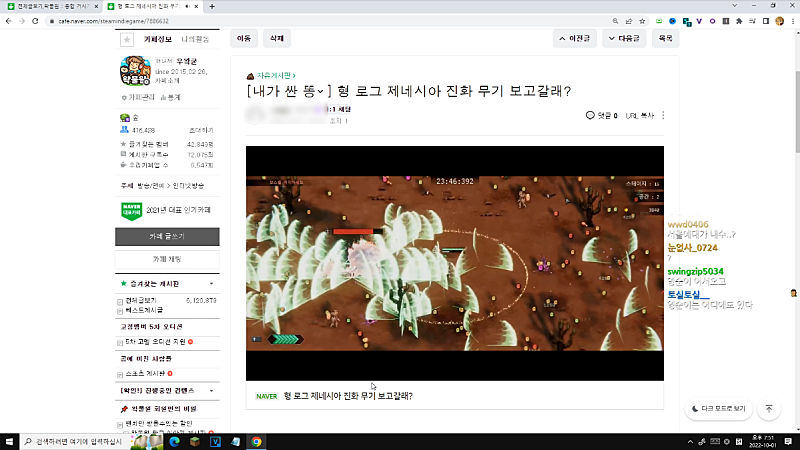The image size is (800, 450).
Task: Click the share page icon in address bar
Action: pos(629,21)
